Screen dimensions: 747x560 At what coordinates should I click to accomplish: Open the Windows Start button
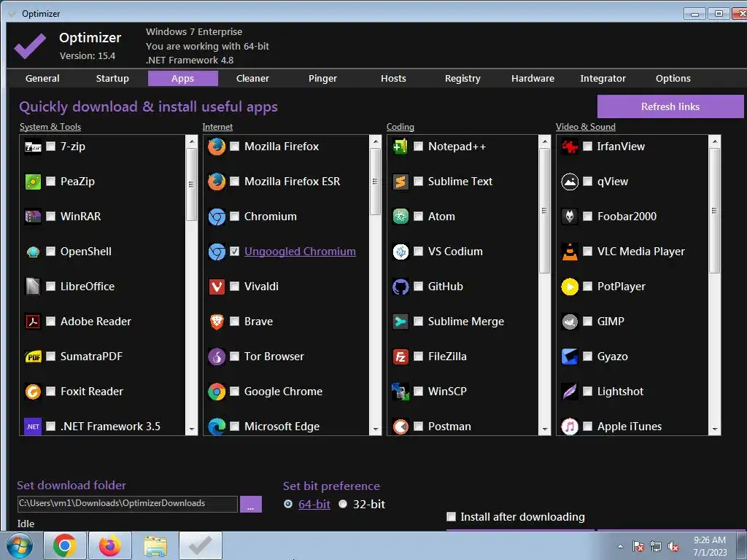[x=20, y=545]
